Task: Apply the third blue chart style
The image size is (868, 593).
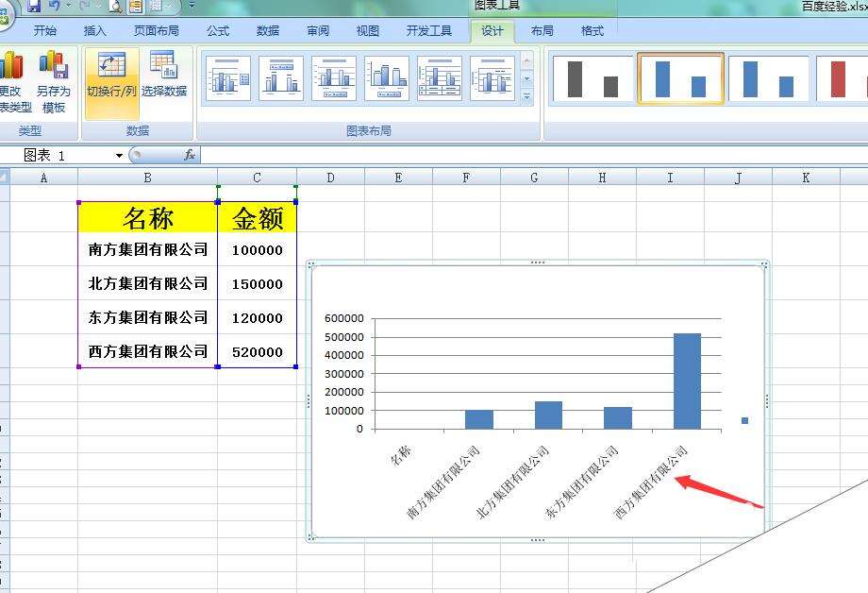Action: pos(768,79)
